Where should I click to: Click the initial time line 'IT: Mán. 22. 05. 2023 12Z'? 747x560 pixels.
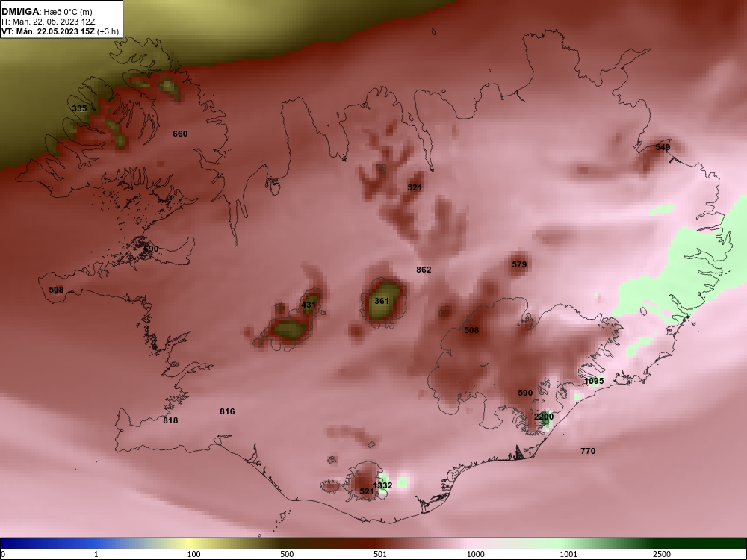(48, 22)
